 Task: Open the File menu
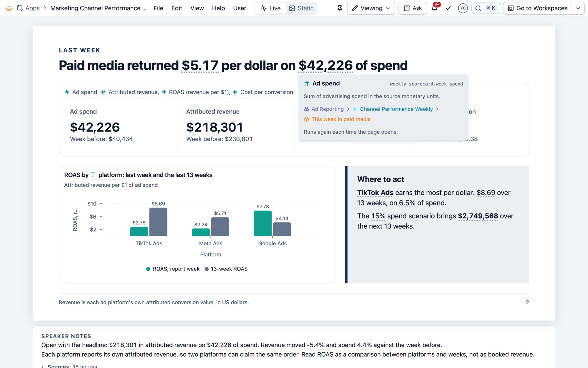click(158, 8)
